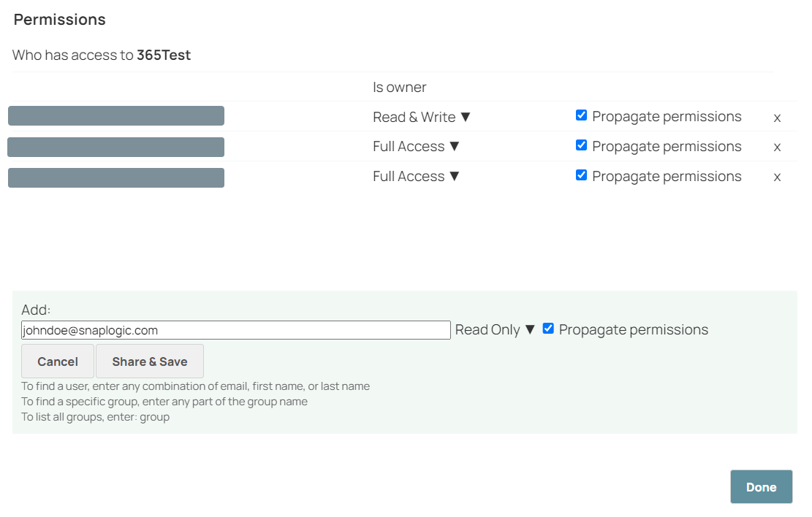Uncheck Propagate permissions for the first user
The image size is (812, 517).
581,115
